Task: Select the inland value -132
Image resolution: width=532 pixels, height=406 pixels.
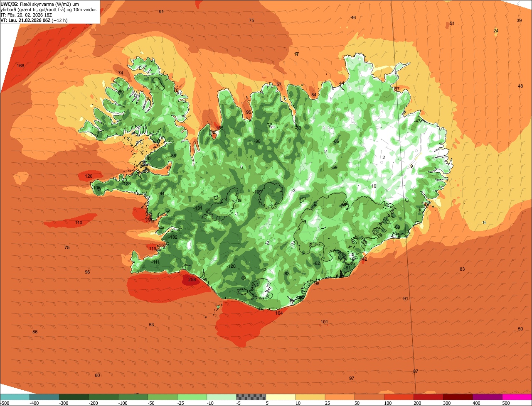Action: [x=173, y=237]
